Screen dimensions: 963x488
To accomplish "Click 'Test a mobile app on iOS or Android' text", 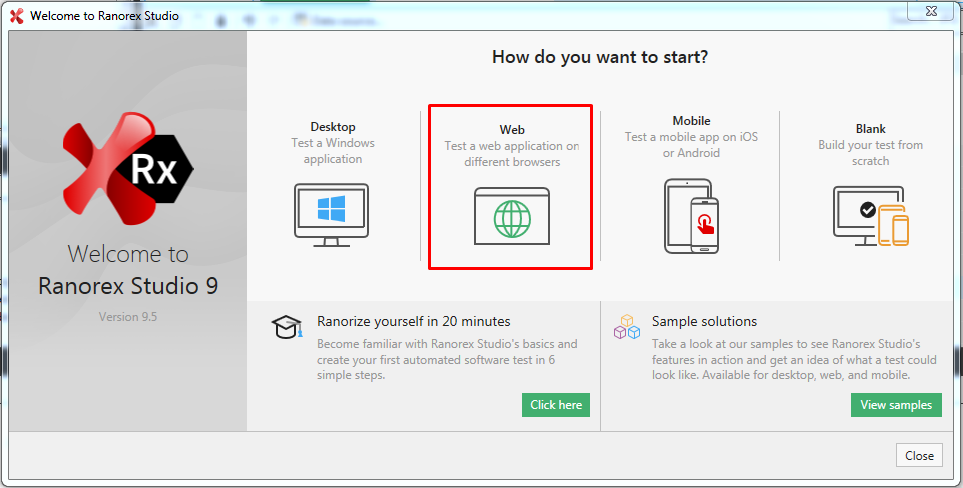I will 692,145.
